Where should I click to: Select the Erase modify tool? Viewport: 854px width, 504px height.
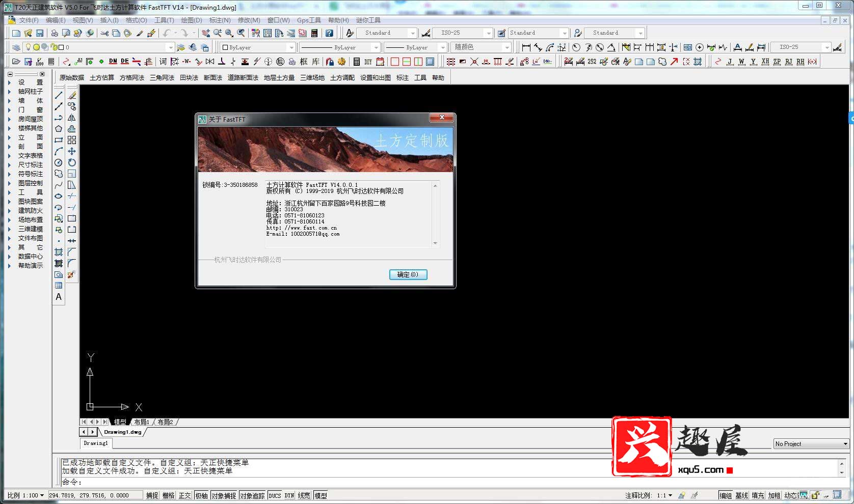pyautogui.click(x=72, y=95)
